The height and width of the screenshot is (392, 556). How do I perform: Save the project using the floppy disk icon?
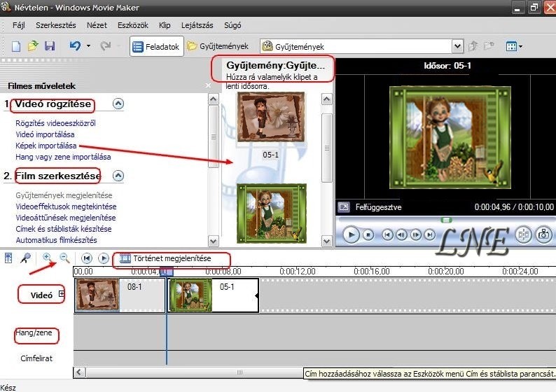point(50,46)
